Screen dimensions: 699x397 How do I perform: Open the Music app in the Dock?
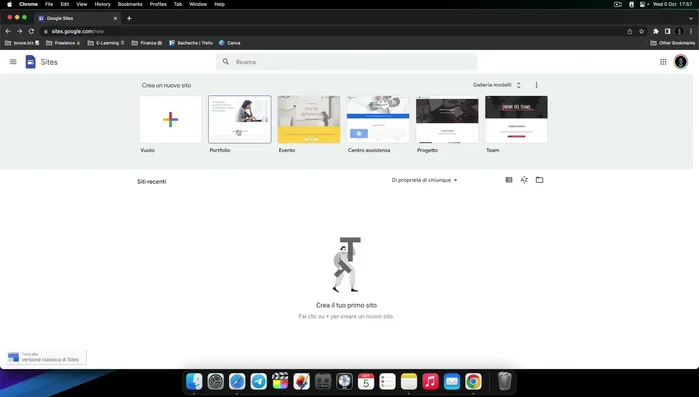coord(430,382)
